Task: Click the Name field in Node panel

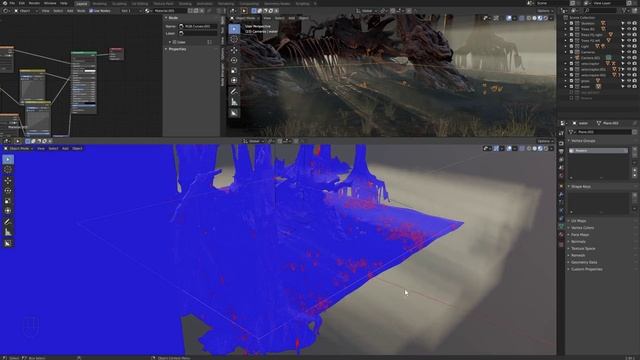Action: pyautogui.click(x=198, y=26)
